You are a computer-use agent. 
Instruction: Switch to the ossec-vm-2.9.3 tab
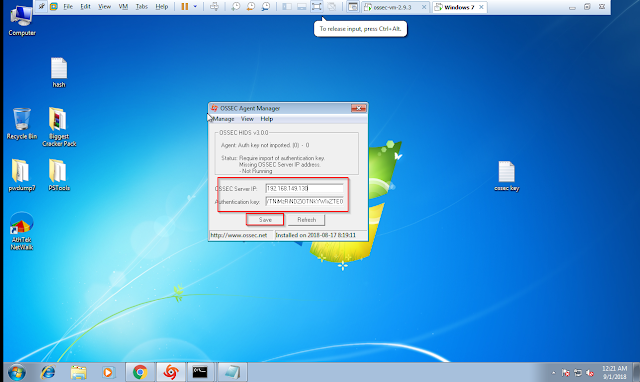point(392,7)
